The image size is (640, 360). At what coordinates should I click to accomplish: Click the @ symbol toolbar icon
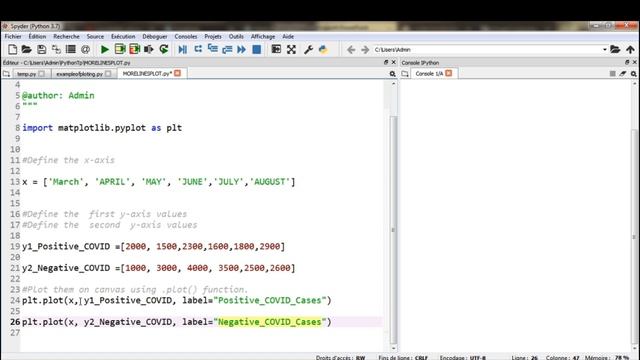(x=85, y=49)
